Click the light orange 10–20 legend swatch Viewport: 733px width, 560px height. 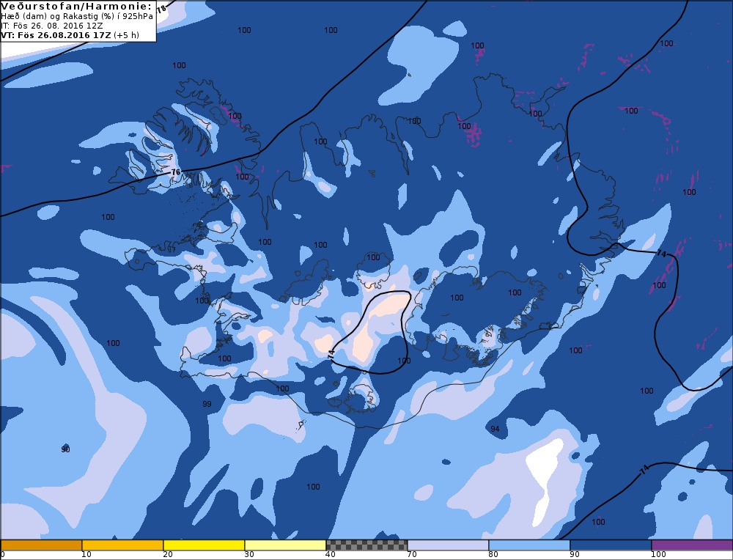pyautogui.click(x=122, y=545)
